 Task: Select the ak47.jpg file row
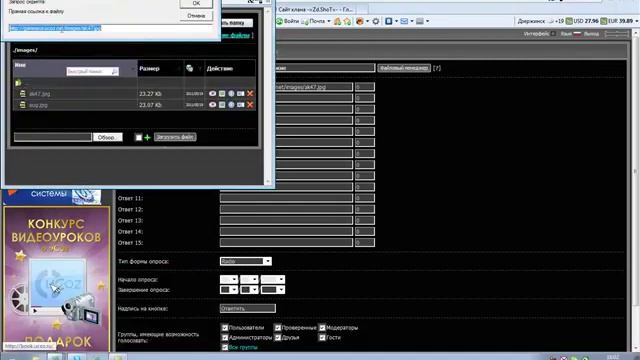(134, 93)
